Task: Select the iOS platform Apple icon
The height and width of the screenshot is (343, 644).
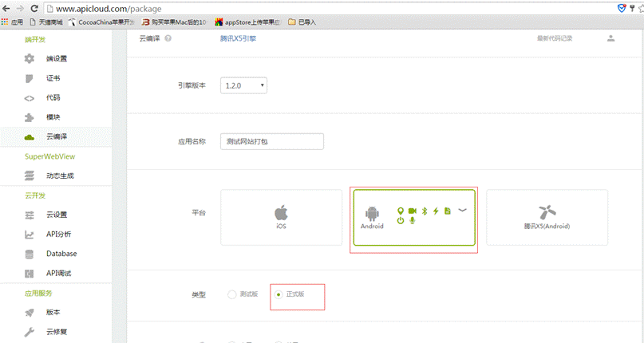Action: coord(281,213)
